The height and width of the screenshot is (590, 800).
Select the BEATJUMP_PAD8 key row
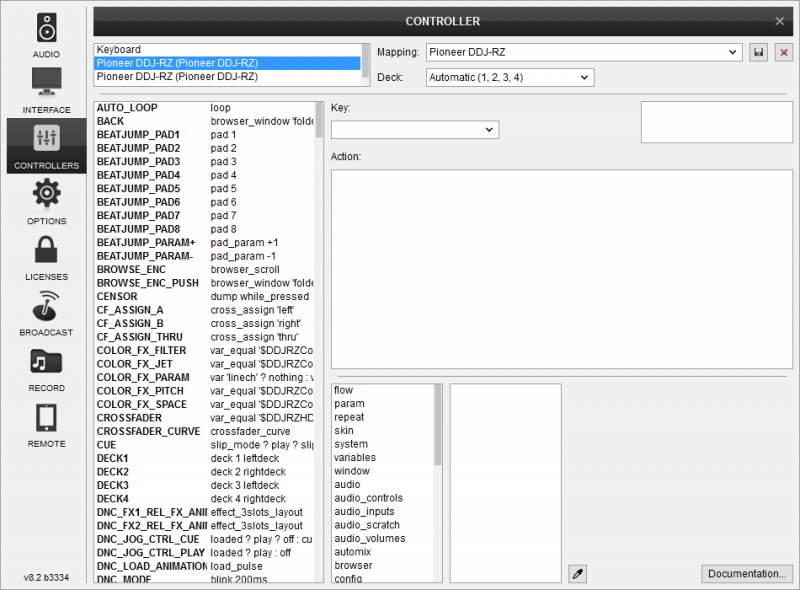coord(205,229)
